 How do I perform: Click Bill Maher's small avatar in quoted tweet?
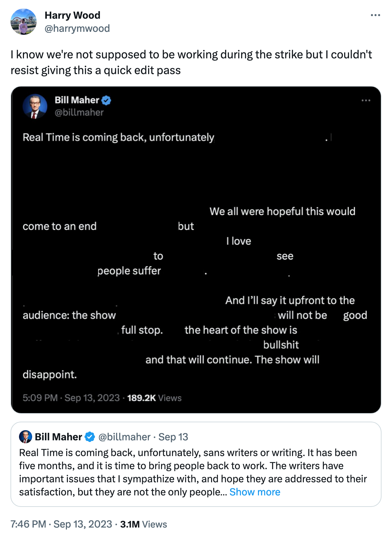[x=26, y=437]
